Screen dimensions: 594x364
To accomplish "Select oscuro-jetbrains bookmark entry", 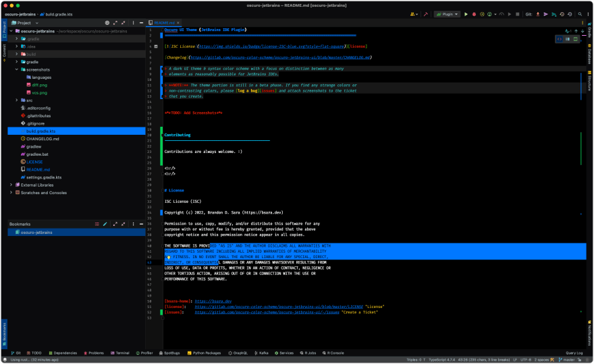I will [x=76, y=233].
